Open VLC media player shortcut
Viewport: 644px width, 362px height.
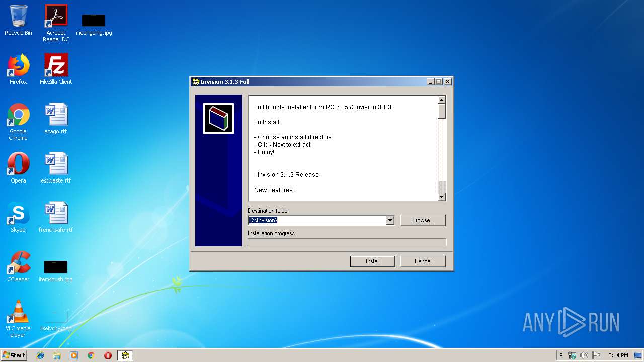click(18, 319)
